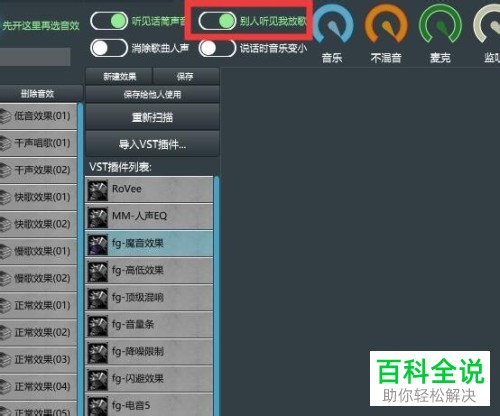Select the 干声效果(02) preset
The width and height of the screenshot is (500, 416).
click(38, 170)
